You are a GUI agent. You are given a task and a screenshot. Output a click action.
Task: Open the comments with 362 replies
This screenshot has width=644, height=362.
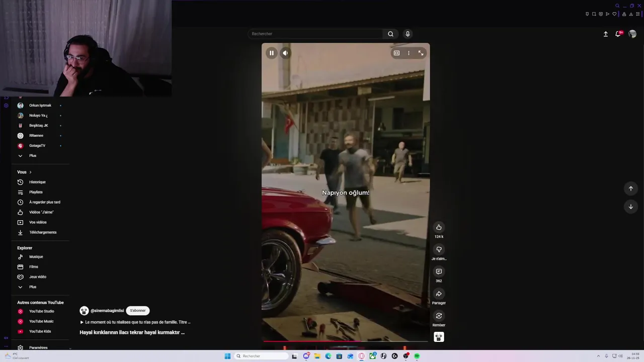(x=439, y=271)
